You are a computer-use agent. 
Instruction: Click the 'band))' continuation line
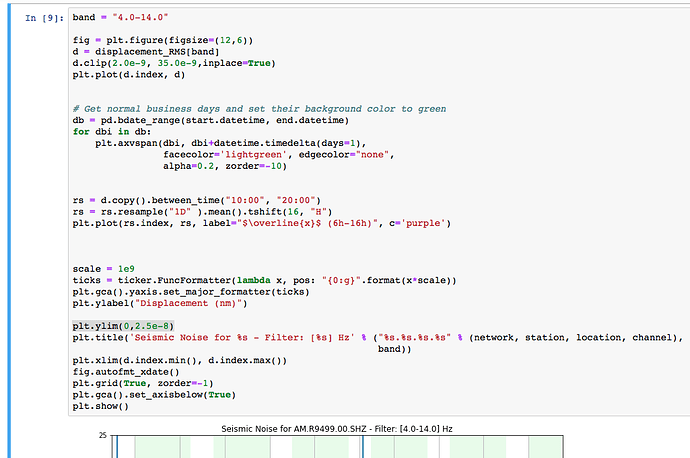pyautogui.click(x=394, y=349)
